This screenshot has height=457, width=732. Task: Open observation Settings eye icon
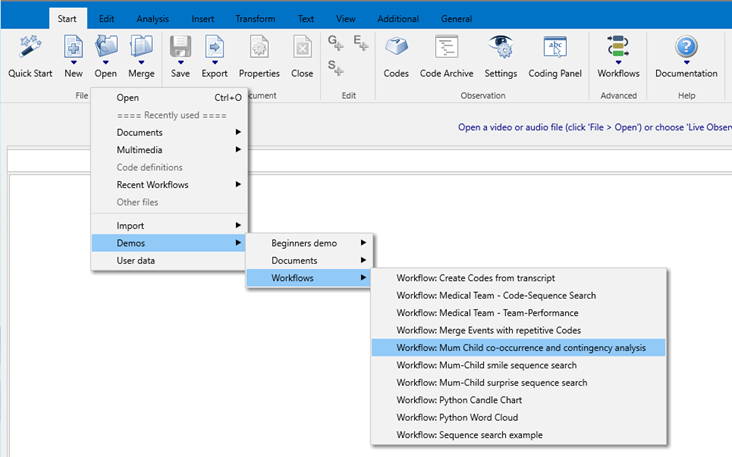pyautogui.click(x=500, y=46)
